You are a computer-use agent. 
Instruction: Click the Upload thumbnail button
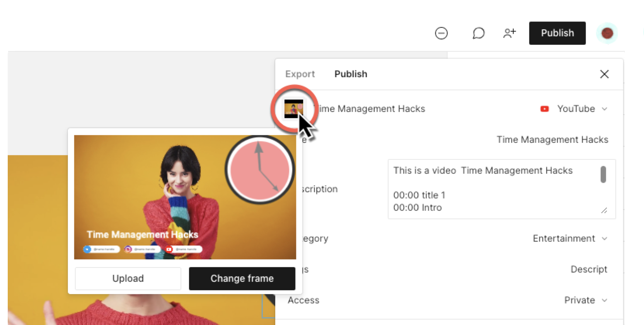[128, 278]
